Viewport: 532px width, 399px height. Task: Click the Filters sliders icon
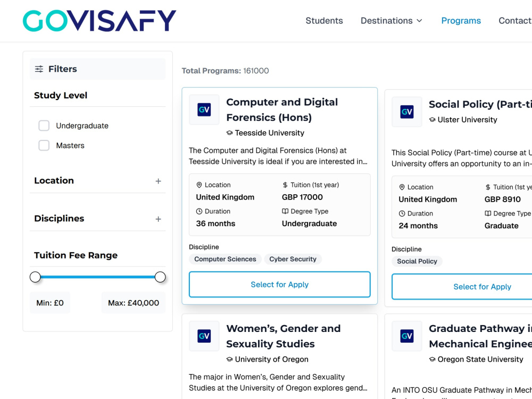pos(39,69)
